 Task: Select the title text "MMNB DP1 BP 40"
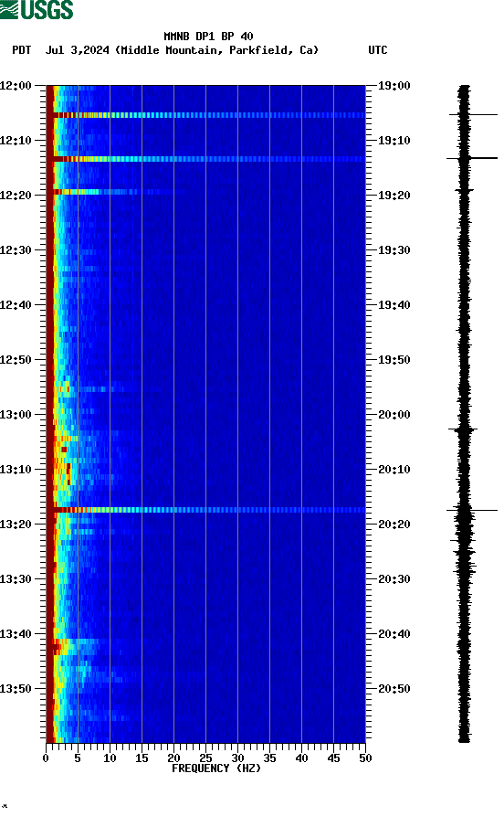(x=208, y=37)
